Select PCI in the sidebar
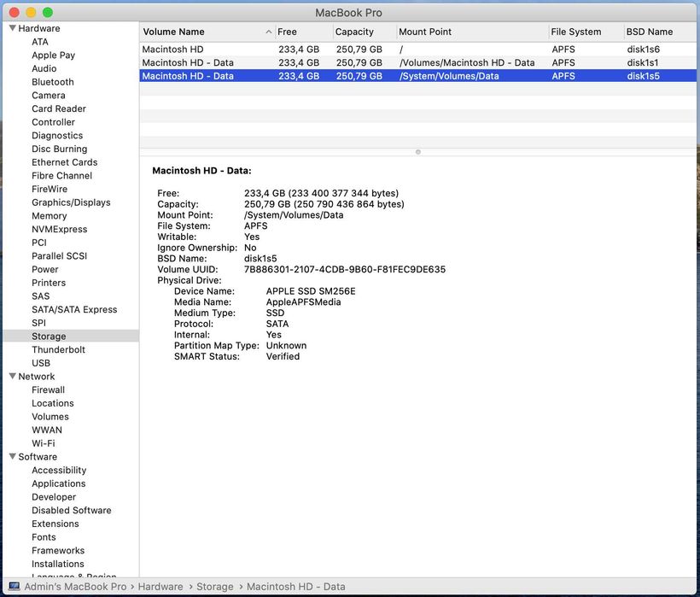The height and width of the screenshot is (597, 700). click(x=38, y=243)
